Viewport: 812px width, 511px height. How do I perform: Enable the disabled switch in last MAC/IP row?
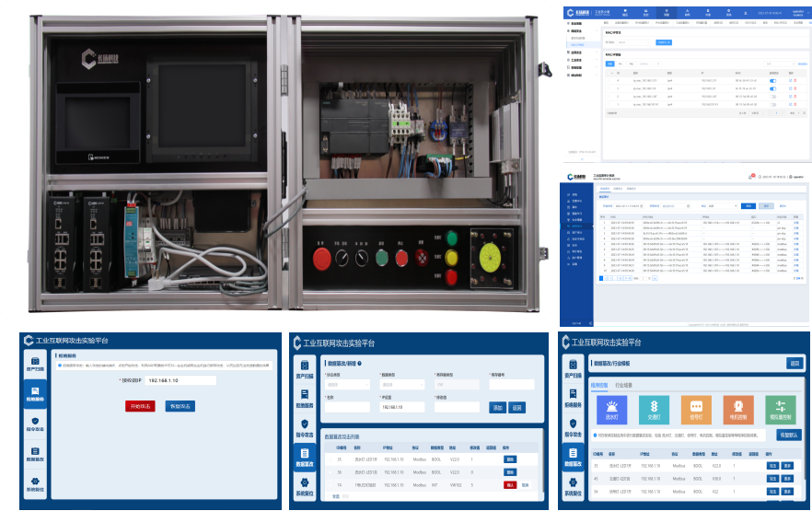tap(772, 104)
